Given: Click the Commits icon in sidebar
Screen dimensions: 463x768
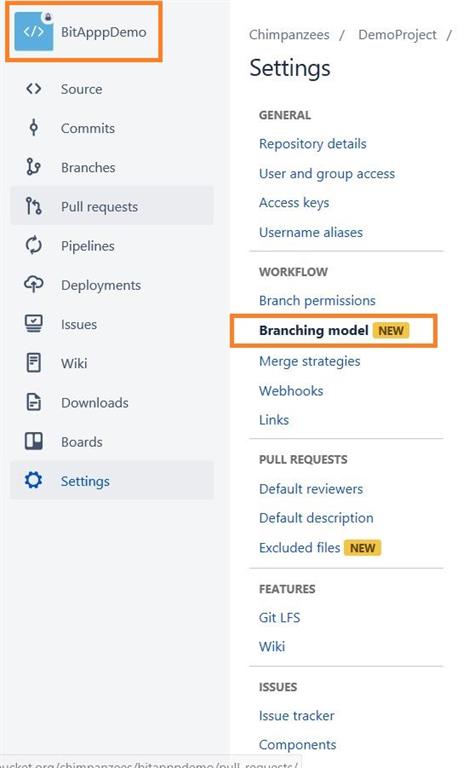Looking at the screenshot, I should tap(33, 127).
